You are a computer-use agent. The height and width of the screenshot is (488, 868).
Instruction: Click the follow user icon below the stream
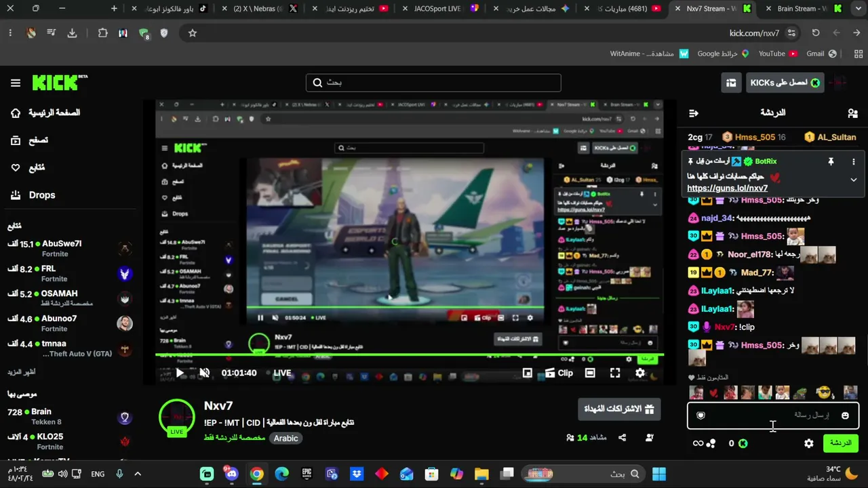pos(650,438)
